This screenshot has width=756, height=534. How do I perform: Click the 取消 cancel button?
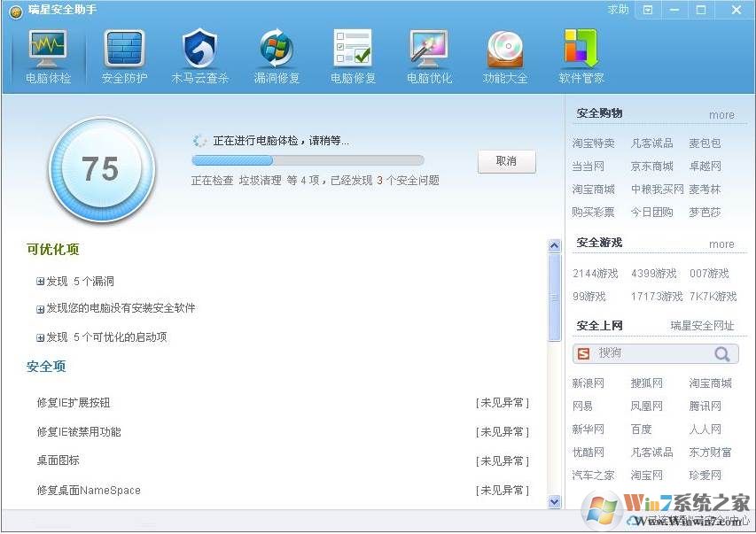(506, 161)
